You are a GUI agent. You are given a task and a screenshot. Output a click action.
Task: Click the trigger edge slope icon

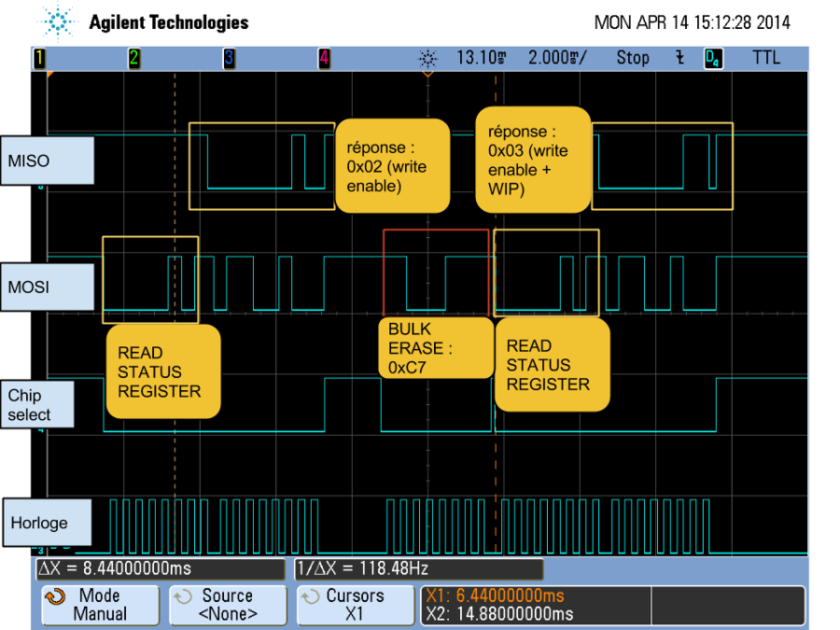[x=679, y=58]
